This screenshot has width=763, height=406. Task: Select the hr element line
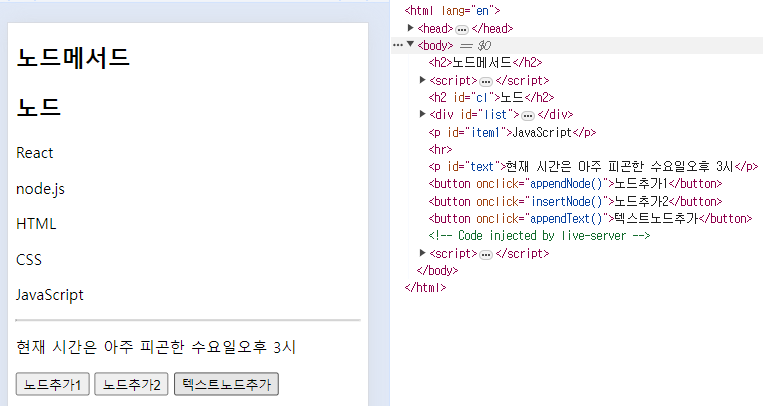(x=440, y=149)
